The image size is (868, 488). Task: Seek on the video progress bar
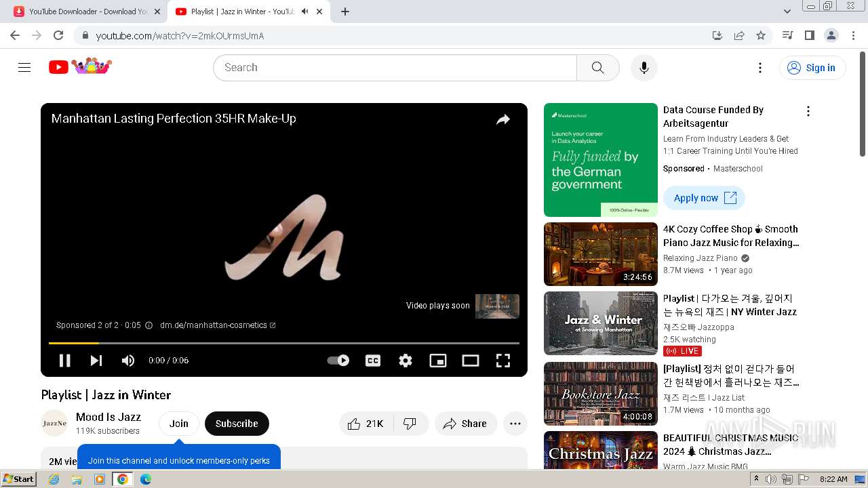pyautogui.click(x=284, y=343)
